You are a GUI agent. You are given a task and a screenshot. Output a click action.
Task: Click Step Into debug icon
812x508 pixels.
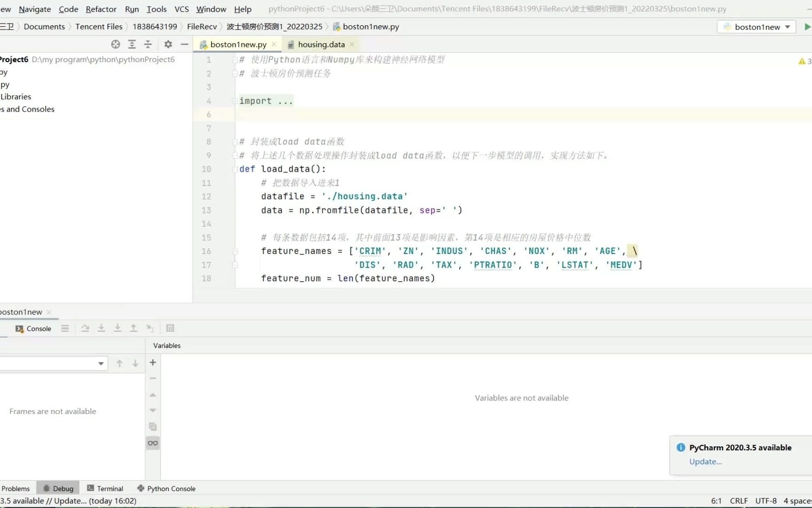click(101, 328)
